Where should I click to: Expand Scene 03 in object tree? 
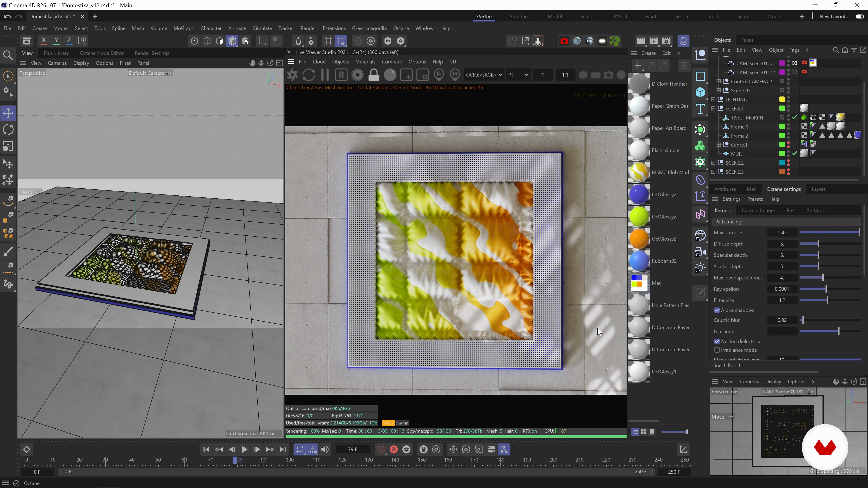pyautogui.click(x=718, y=91)
